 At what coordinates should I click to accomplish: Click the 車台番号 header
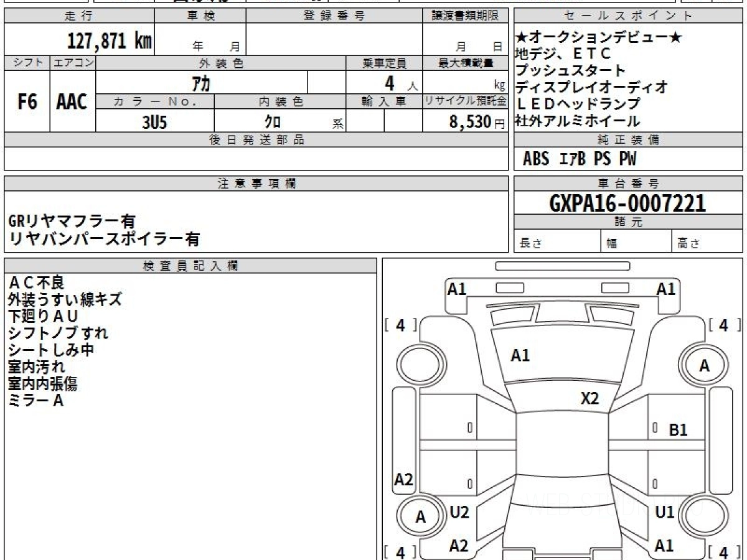tap(629, 184)
